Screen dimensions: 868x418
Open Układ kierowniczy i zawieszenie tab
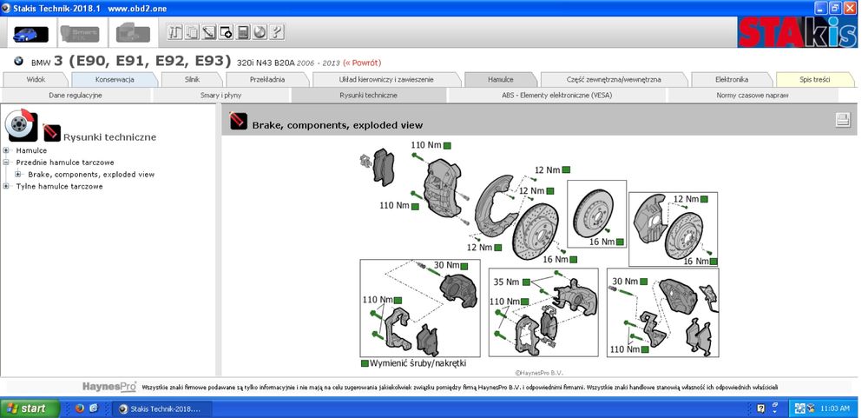386,79
